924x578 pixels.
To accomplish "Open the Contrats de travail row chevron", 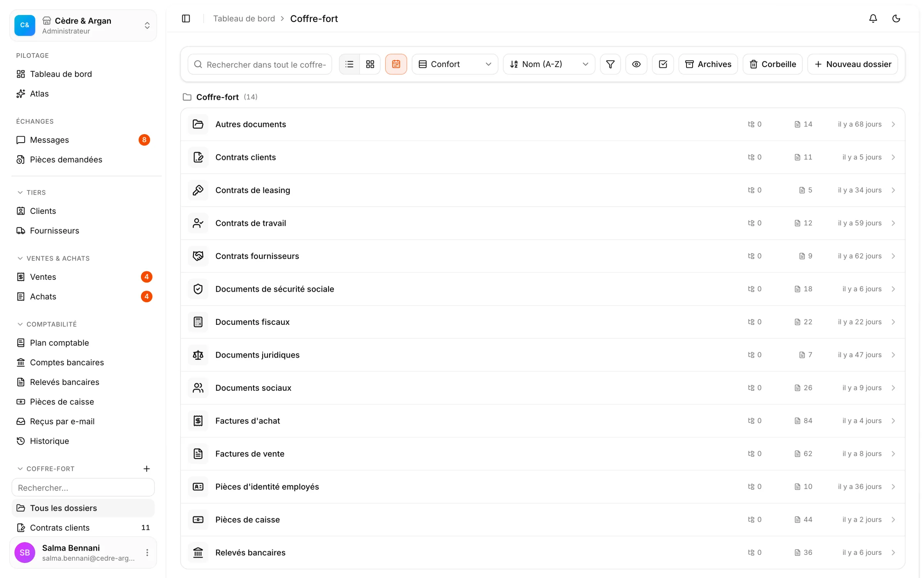I will [893, 223].
